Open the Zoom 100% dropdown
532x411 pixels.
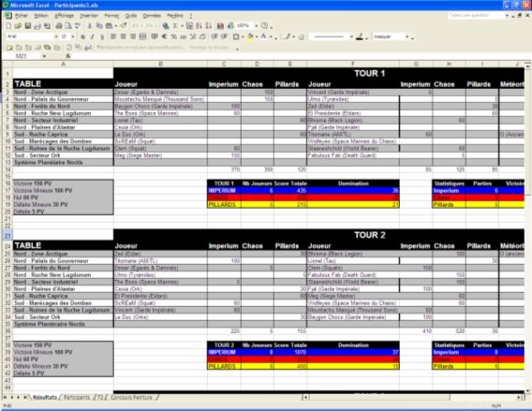[256, 26]
